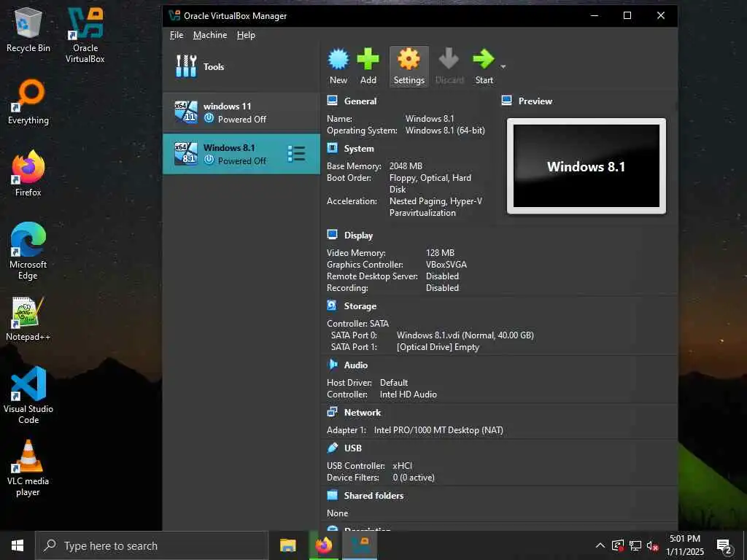Viewport: 747px width, 560px height.
Task: Click the Intel PRO/1000 MT Desktop (NAT) text
Action: tap(438, 430)
